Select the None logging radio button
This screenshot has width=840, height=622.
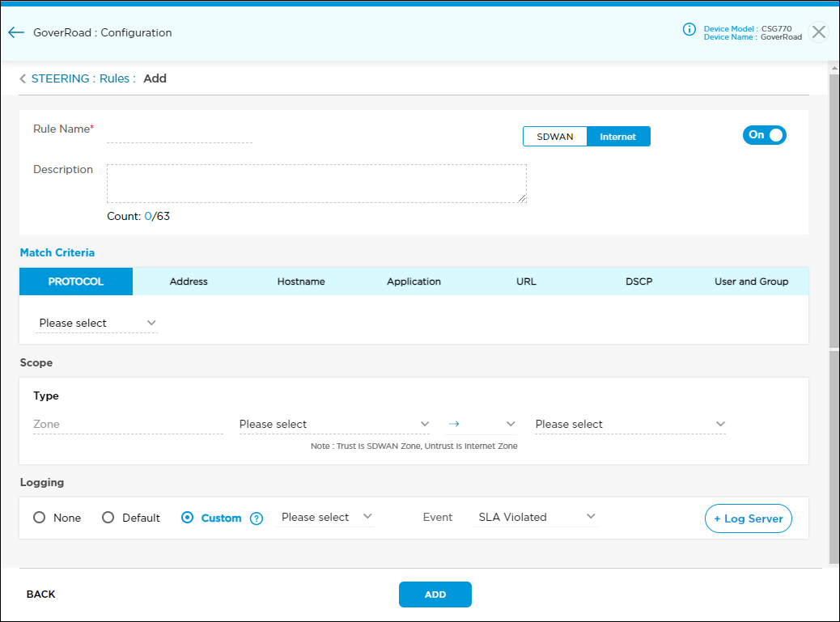[39, 518]
